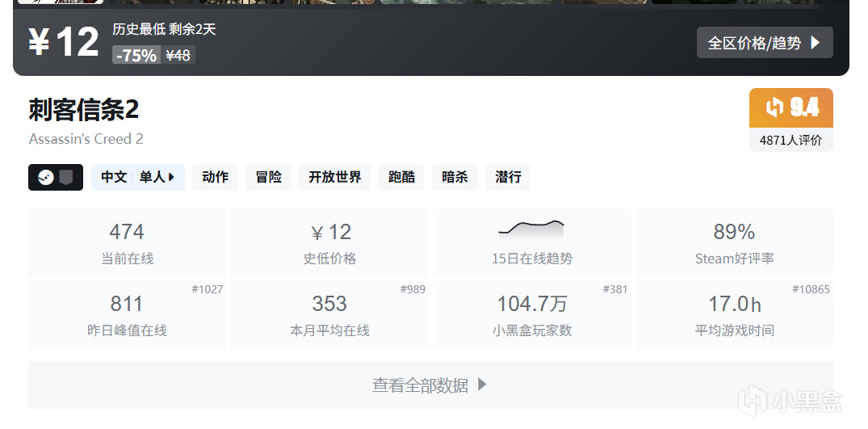Click the 811 昨日峰值在线 stat card
The height and width of the screenshot is (429, 868).
click(x=127, y=314)
